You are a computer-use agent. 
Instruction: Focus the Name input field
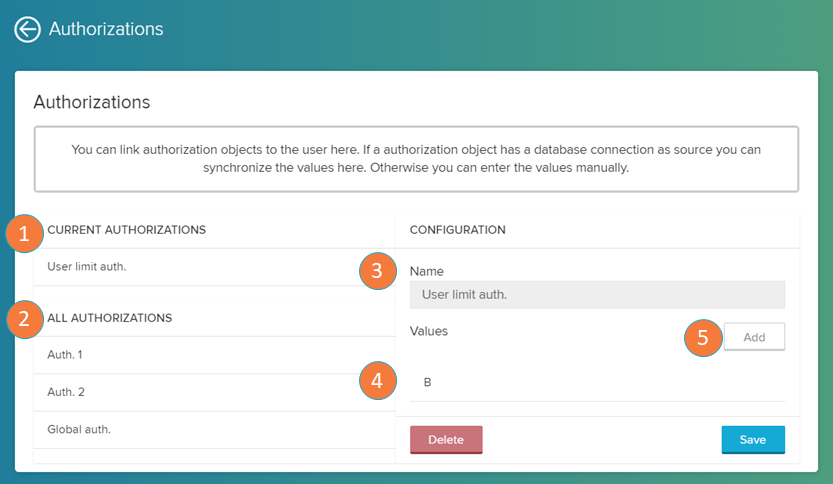597,295
